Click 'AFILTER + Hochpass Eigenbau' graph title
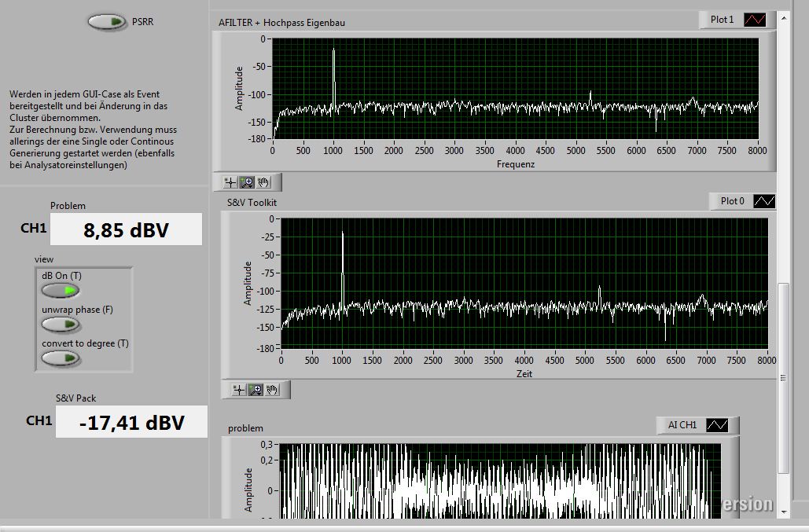 coord(281,23)
